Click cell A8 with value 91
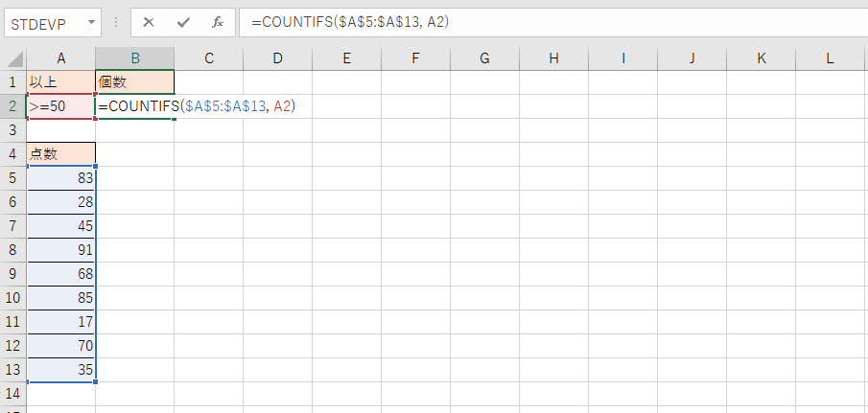Screen dimensions: 868x413 coord(61,249)
